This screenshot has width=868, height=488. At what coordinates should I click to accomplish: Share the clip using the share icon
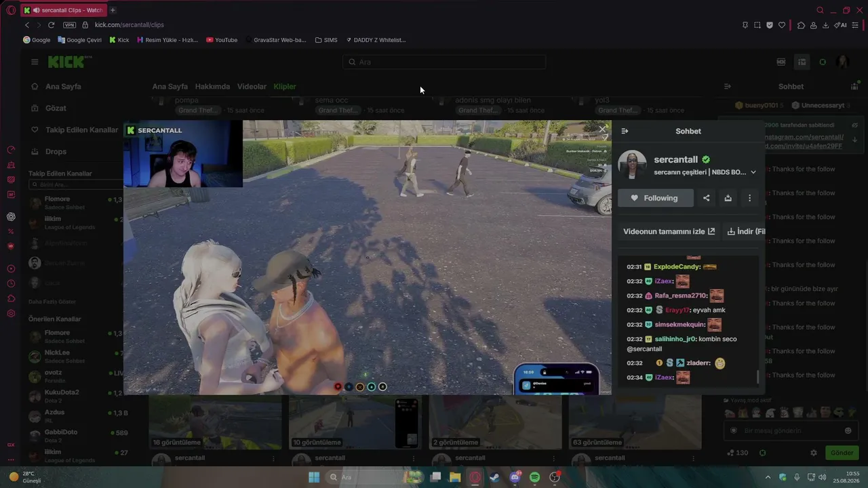coord(706,198)
